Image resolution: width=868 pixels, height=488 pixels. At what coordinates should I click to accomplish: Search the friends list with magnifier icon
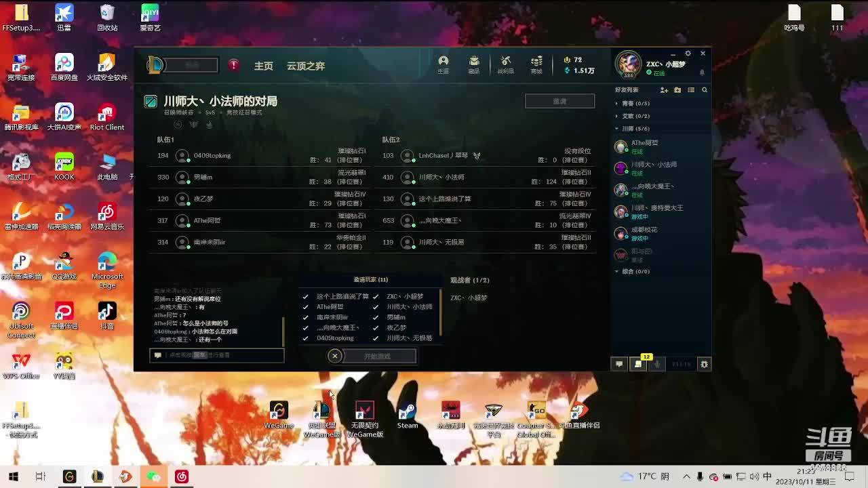point(705,90)
